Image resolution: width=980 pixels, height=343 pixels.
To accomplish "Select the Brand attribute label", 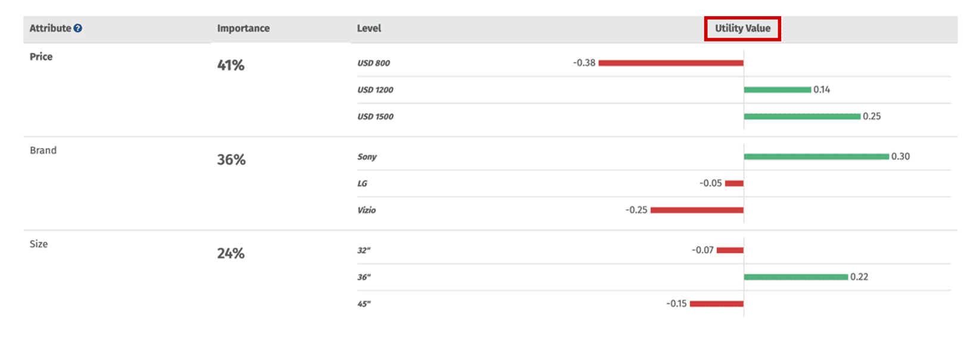I will [x=43, y=151].
